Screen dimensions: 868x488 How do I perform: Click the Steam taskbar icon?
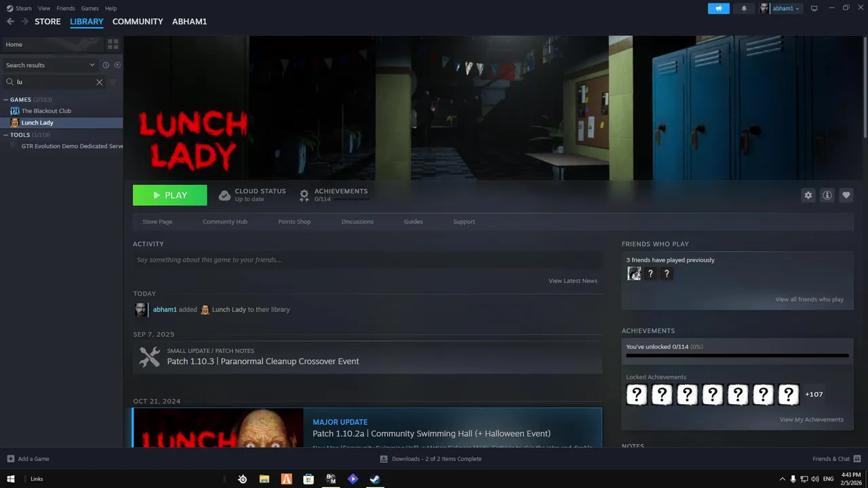click(x=374, y=479)
